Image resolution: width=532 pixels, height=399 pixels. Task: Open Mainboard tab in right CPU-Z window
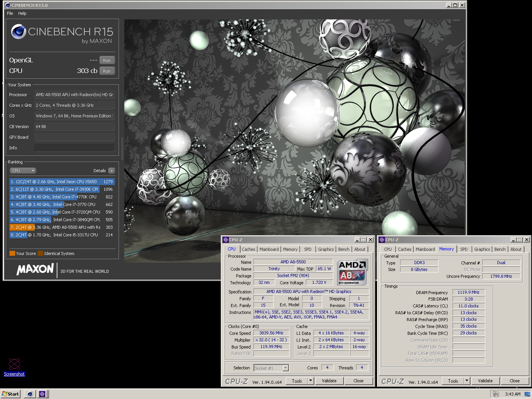[x=425, y=249]
